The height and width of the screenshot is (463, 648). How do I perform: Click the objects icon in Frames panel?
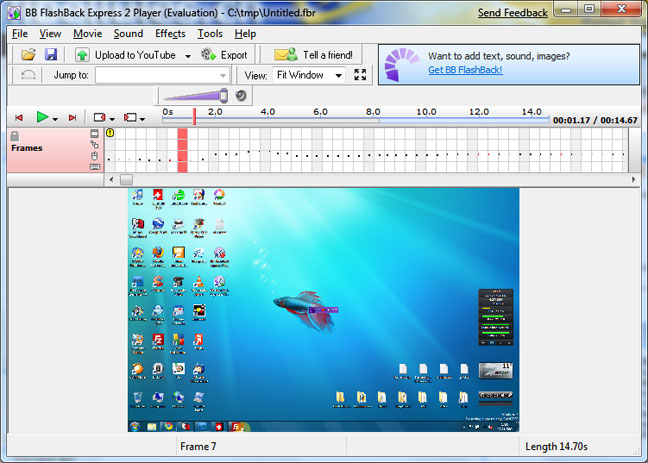point(95,144)
